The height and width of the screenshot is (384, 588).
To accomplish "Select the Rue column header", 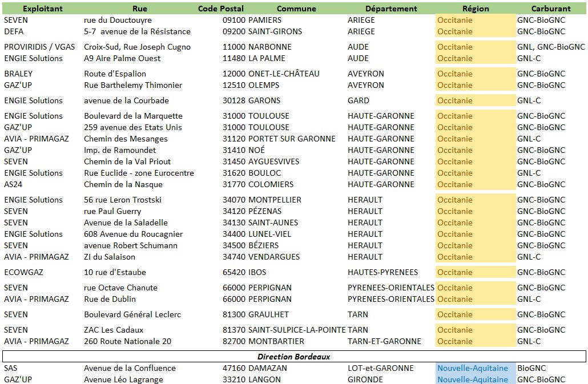I will (x=139, y=9).
